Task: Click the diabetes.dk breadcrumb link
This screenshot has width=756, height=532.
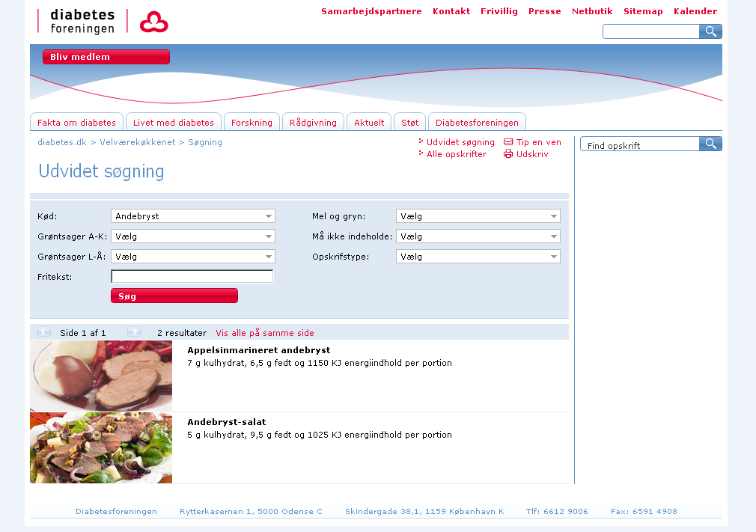Action: (x=62, y=142)
